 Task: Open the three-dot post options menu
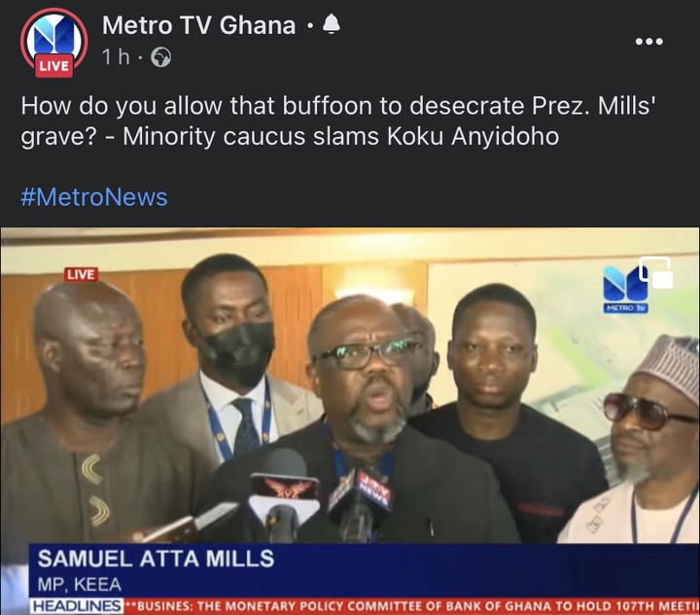[x=649, y=42]
